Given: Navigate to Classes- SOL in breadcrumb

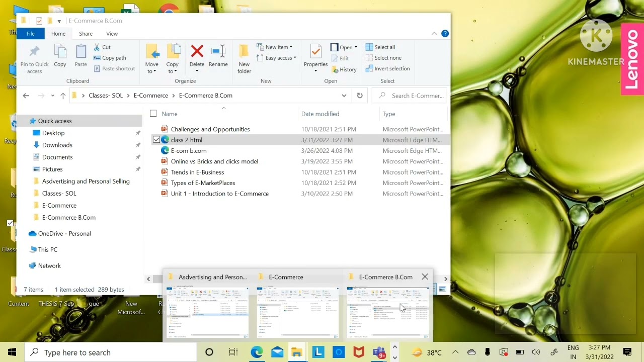Looking at the screenshot, I should point(105,96).
